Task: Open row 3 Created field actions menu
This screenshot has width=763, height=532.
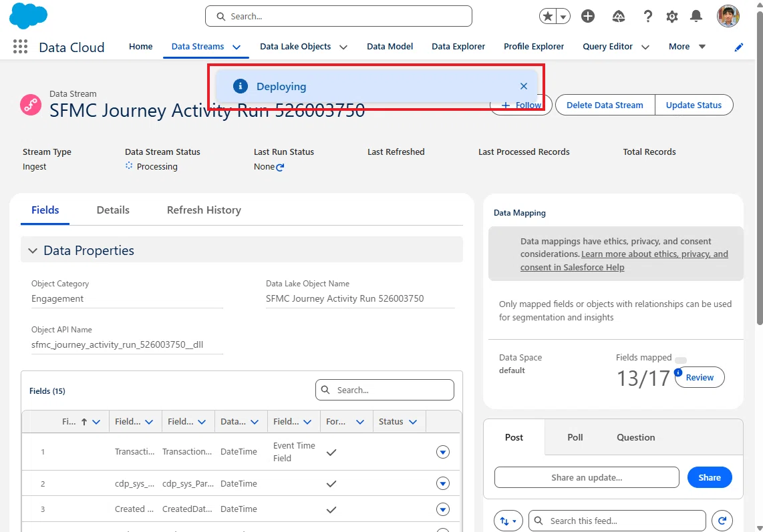Action: tap(443, 509)
